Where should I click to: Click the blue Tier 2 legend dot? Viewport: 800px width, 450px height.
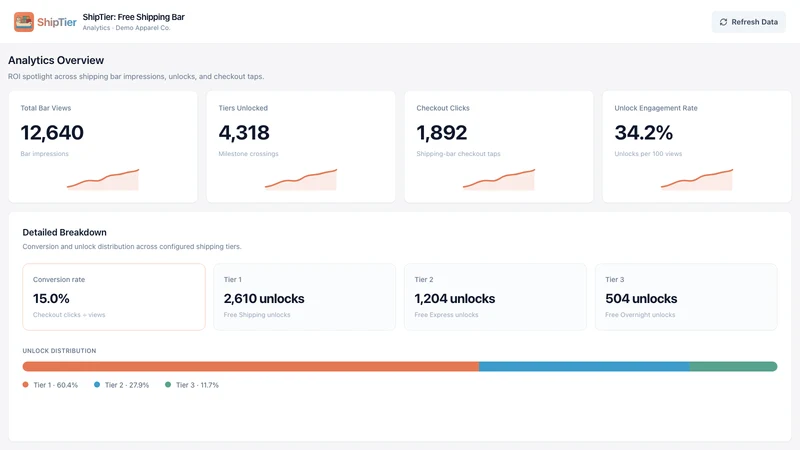pos(97,385)
